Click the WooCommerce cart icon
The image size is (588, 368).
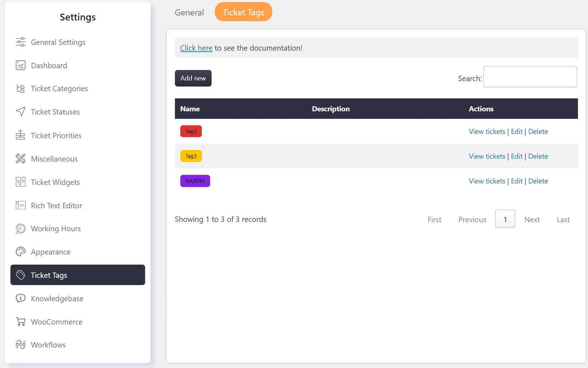(20, 322)
